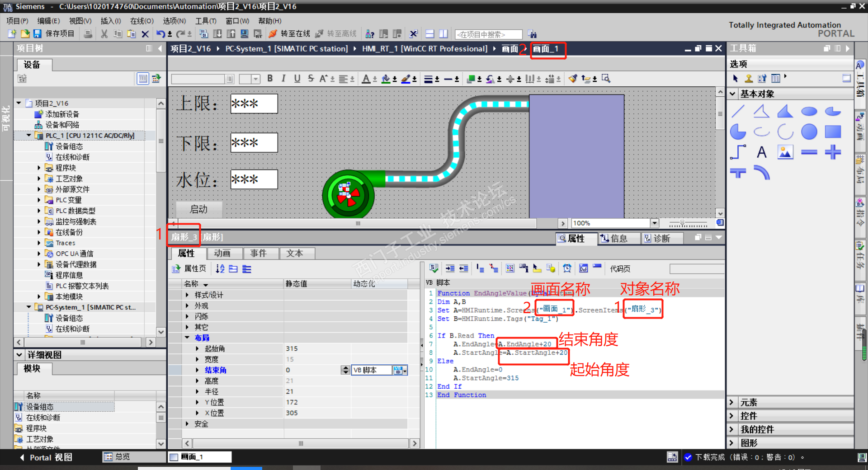This screenshot has width=868, height=470.
Task: Pick the Circle segment (pie) tool
Action: (738, 132)
